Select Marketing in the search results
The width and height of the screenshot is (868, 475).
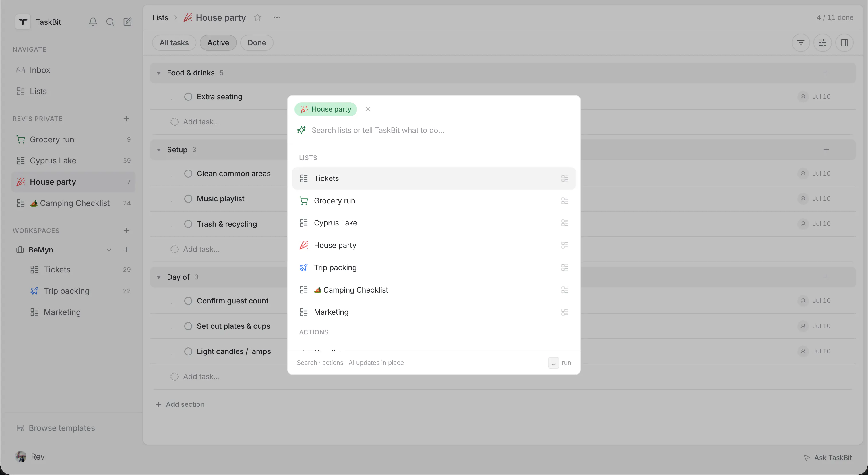(434, 312)
